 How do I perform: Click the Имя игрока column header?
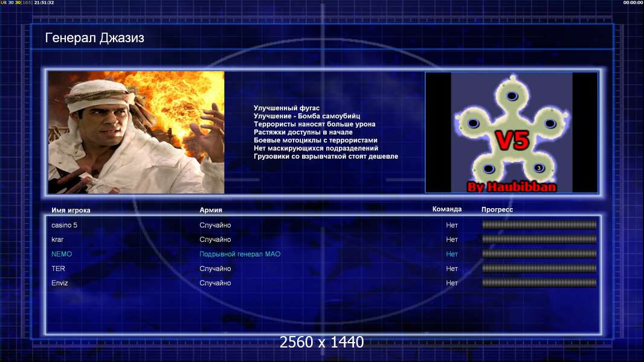pos(71,211)
